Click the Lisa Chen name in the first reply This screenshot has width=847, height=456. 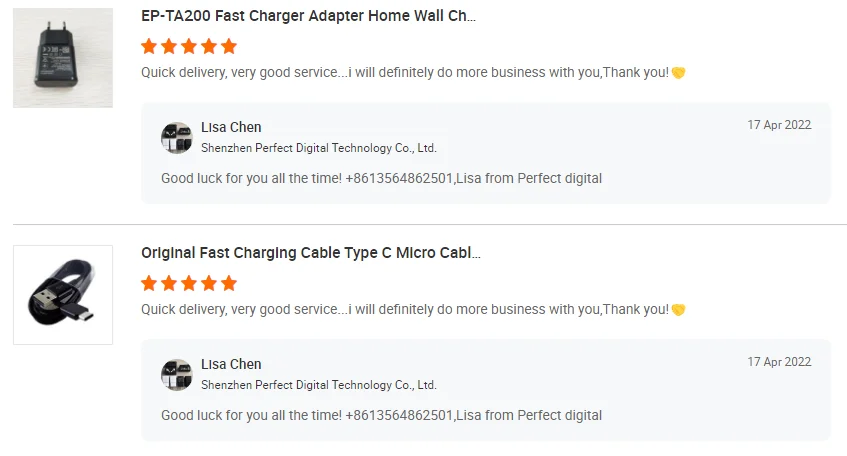(231, 127)
